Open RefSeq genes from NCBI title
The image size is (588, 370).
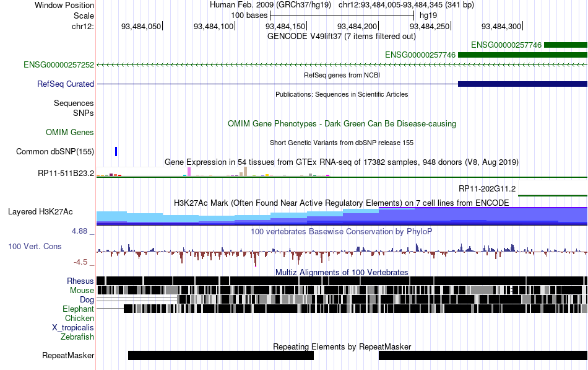click(342, 75)
